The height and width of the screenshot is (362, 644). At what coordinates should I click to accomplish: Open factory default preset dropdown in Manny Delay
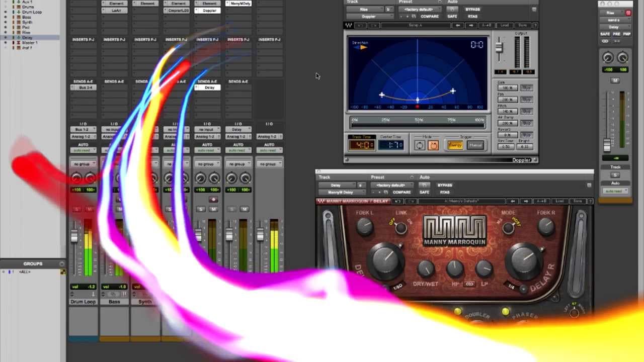(x=391, y=185)
